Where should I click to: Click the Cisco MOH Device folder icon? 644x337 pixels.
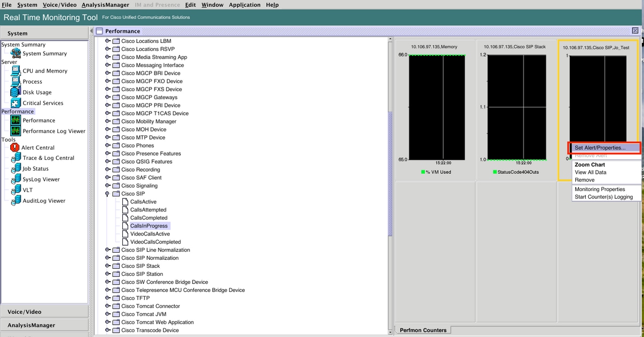tap(116, 129)
